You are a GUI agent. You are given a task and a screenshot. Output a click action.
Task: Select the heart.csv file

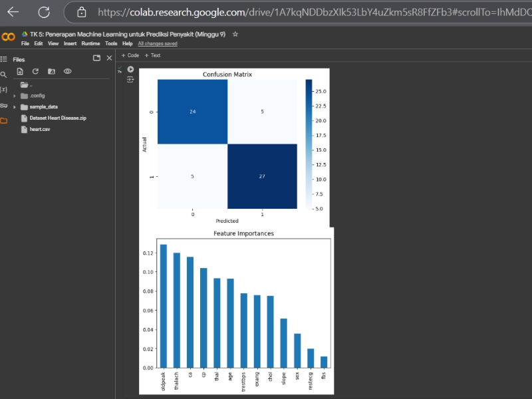tap(35, 129)
